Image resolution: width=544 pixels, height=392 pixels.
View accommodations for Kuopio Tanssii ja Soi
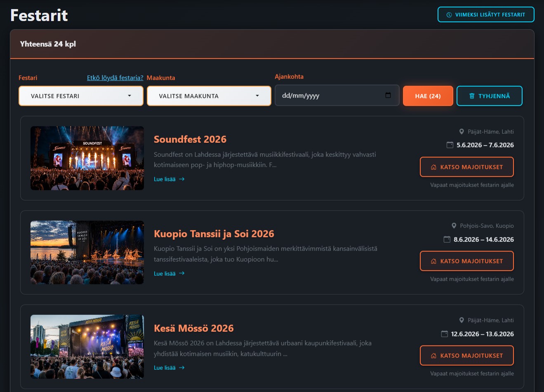pos(467,261)
